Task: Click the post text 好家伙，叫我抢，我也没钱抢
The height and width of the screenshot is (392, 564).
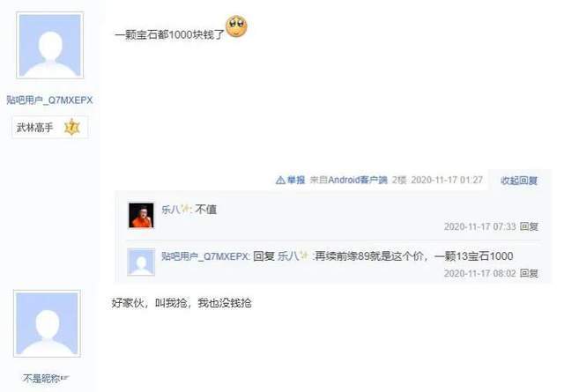Action: tap(182, 303)
